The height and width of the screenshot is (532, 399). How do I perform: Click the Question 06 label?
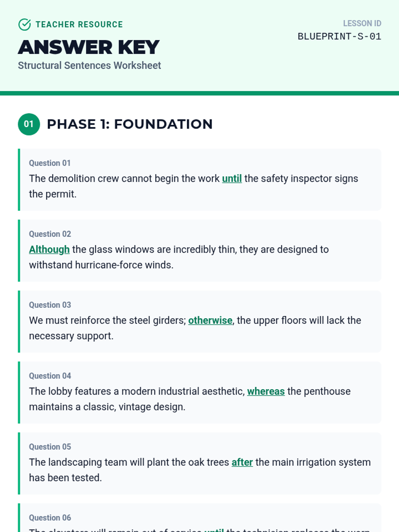50,518
